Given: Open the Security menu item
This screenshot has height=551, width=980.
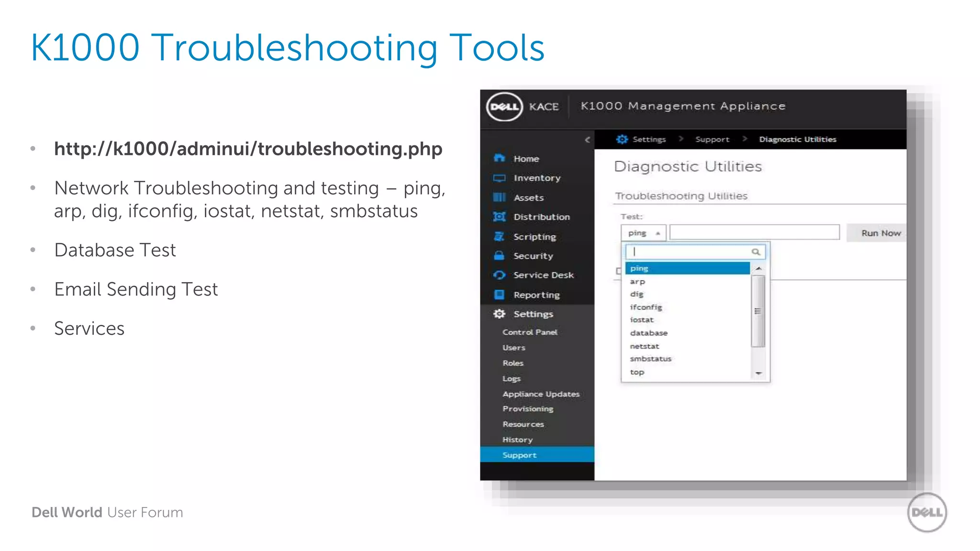Looking at the screenshot, I should pyautogui.click(x=533, y=256).
